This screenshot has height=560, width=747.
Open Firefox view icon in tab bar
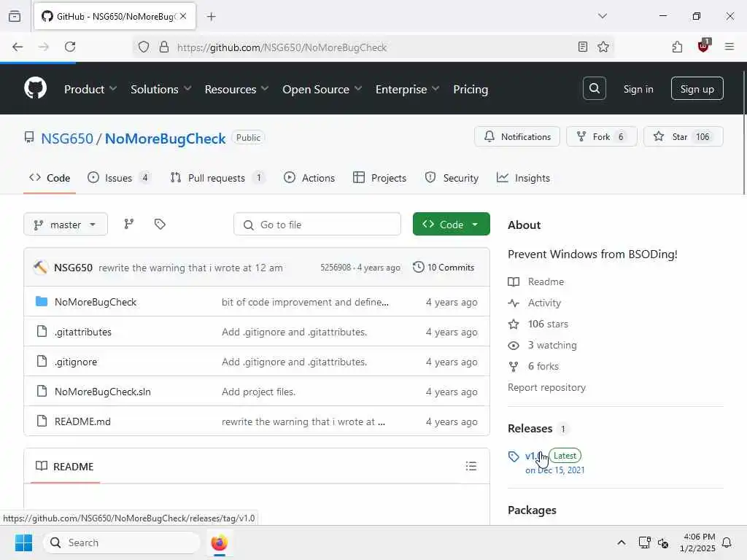pyautogui.click(x=15, y=16)
